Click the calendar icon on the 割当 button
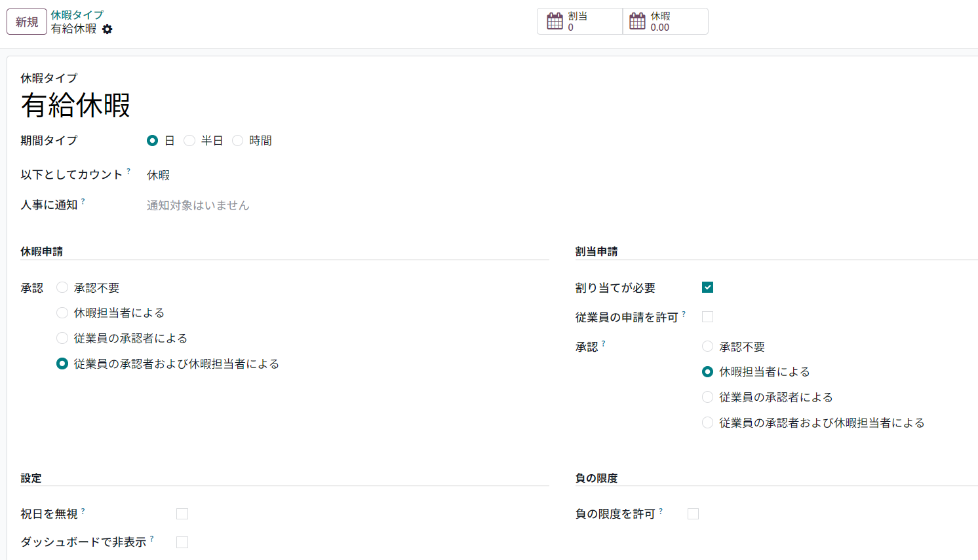The height and width of the screenshot is (560, 978). click(555, 22)
